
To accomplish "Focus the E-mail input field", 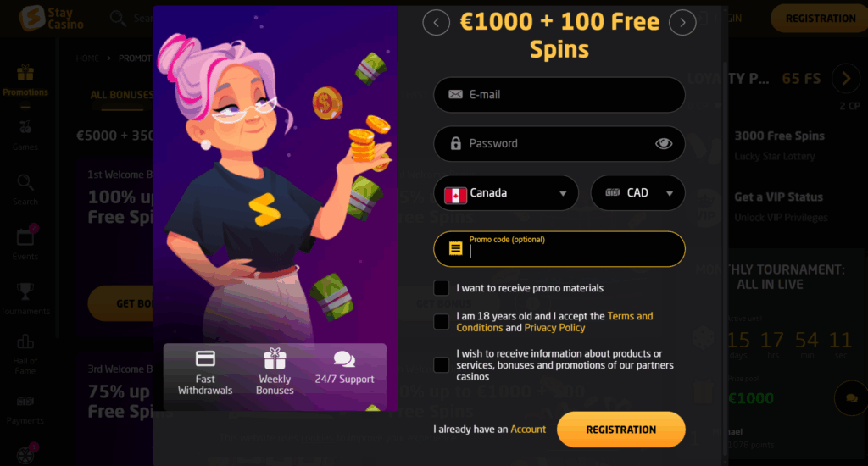I will (x=559, y=95).
